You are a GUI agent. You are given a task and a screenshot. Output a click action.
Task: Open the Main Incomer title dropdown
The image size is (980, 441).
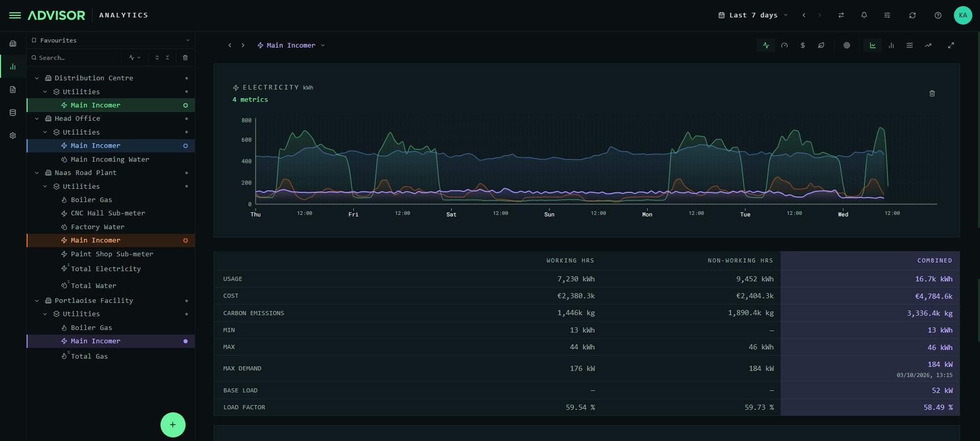click(291, 46)
